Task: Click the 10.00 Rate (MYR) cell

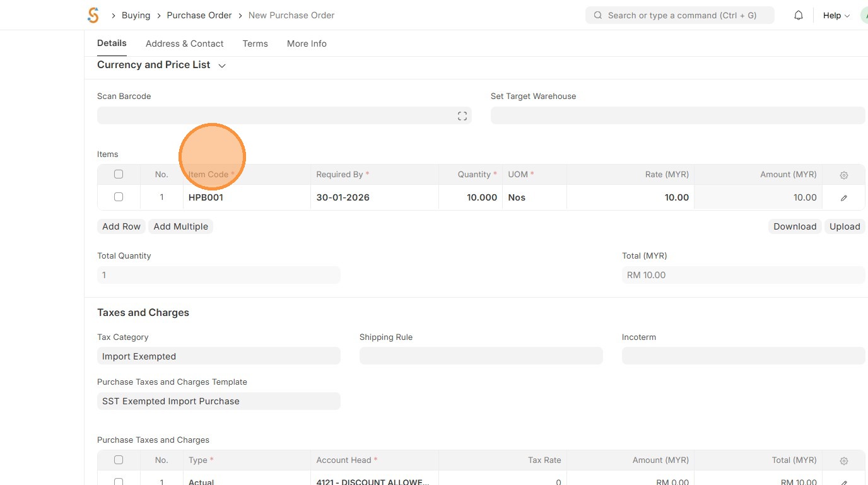Action: (631, 197)
